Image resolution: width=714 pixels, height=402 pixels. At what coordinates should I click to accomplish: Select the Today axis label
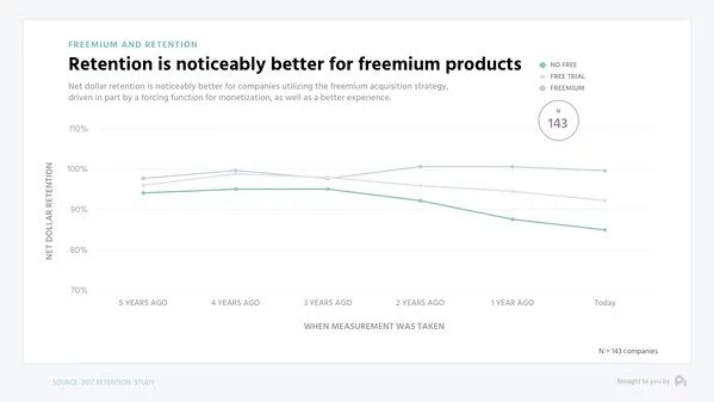pyautogui.click(x=604, y=301)
